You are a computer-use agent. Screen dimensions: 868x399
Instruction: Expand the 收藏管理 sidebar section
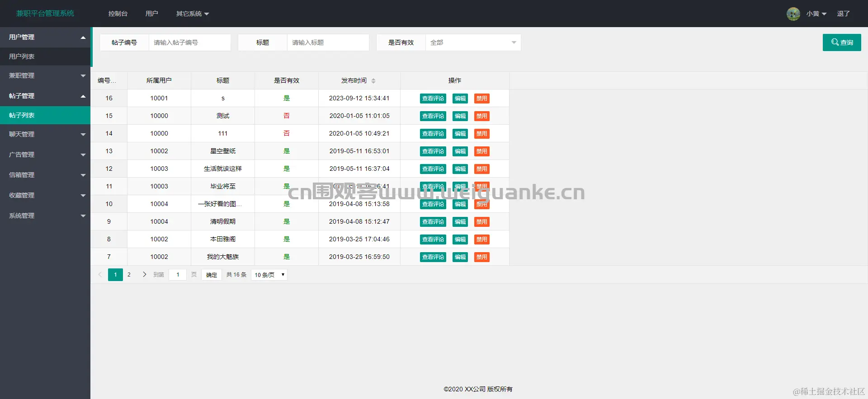pos(45,195)
